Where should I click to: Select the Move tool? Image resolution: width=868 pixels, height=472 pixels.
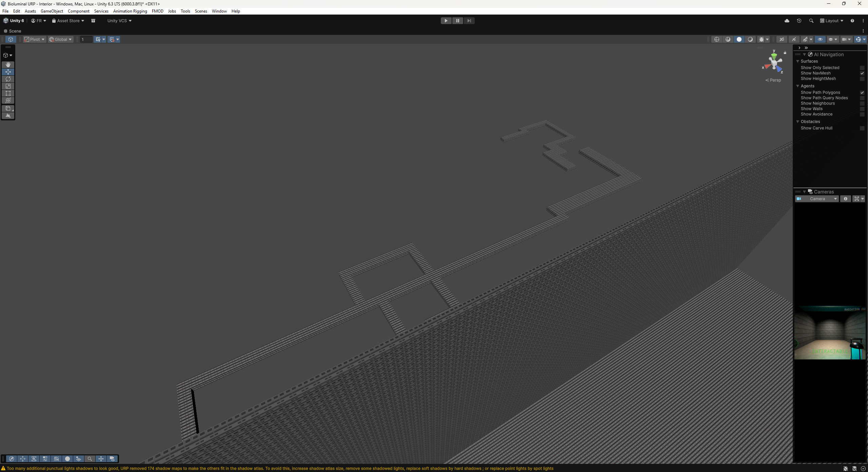(8, 72)
